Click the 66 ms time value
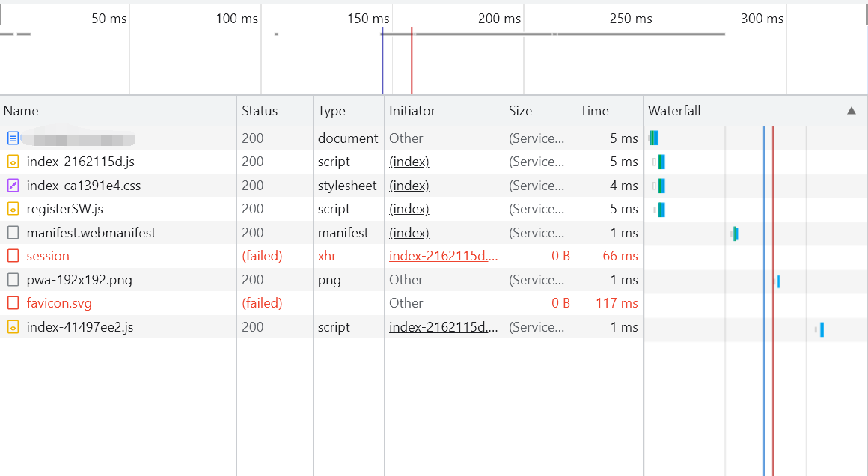The image size is (868, 476). coord(620,256)
